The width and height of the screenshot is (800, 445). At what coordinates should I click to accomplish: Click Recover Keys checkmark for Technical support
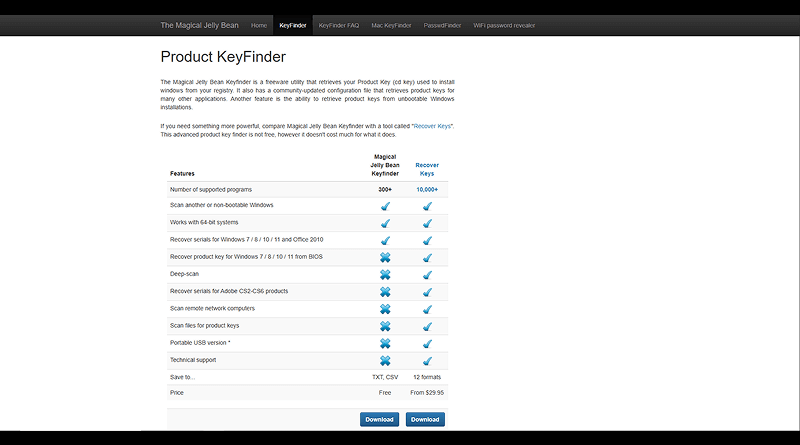427,360
